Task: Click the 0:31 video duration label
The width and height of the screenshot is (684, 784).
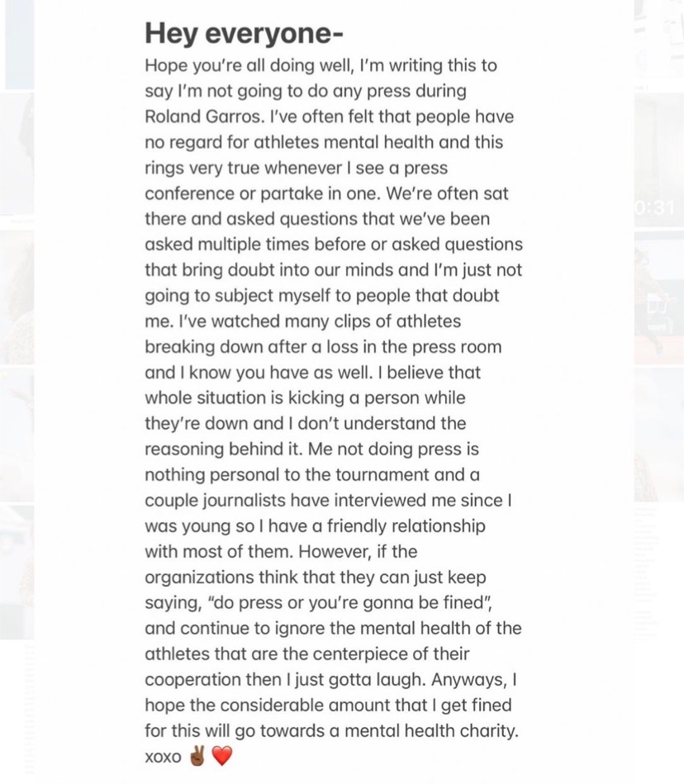Action: pos(654,207)
